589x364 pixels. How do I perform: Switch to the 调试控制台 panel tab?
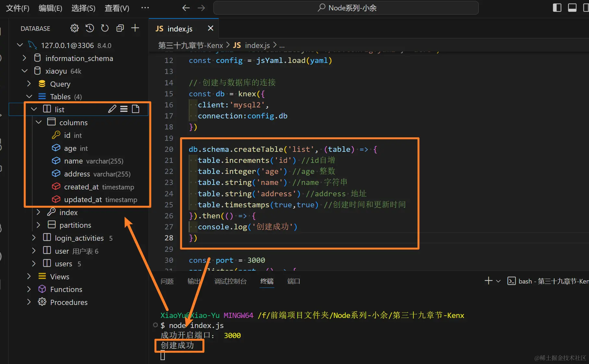pyautogui.click(x=230, y=281)
